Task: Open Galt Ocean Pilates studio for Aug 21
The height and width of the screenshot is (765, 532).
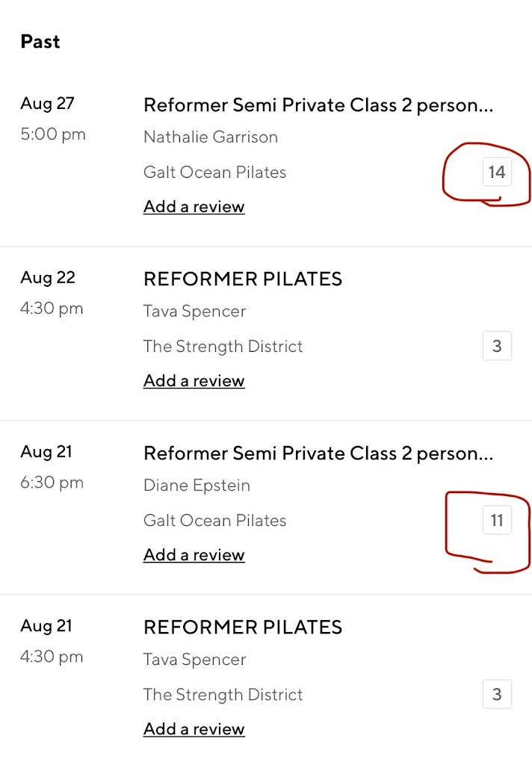Action: [214, 521]
